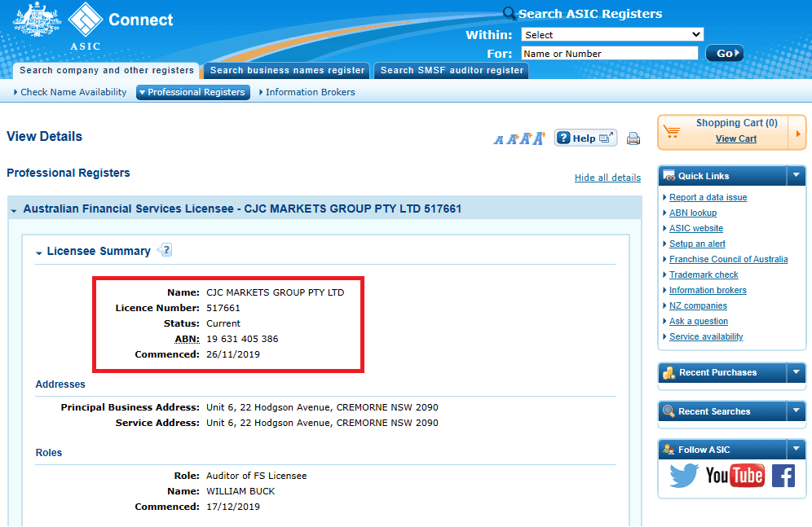Expand the Recent Searches panel arrow
812x527 pixels.
coord(796,411)
